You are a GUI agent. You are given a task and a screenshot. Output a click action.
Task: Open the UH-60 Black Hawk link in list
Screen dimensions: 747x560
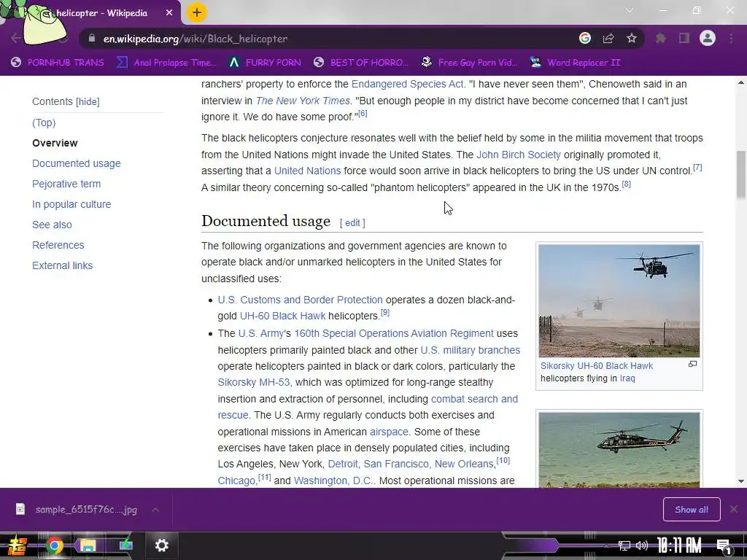(x=282, y=316)
